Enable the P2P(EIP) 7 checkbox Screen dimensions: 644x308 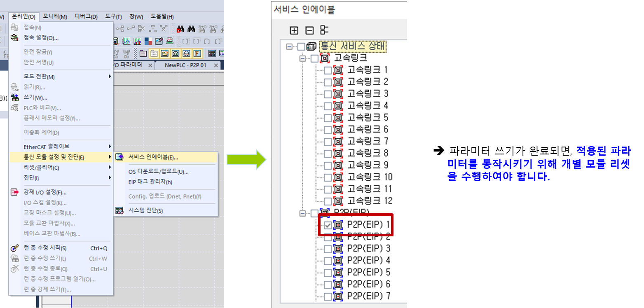[328, 296]
